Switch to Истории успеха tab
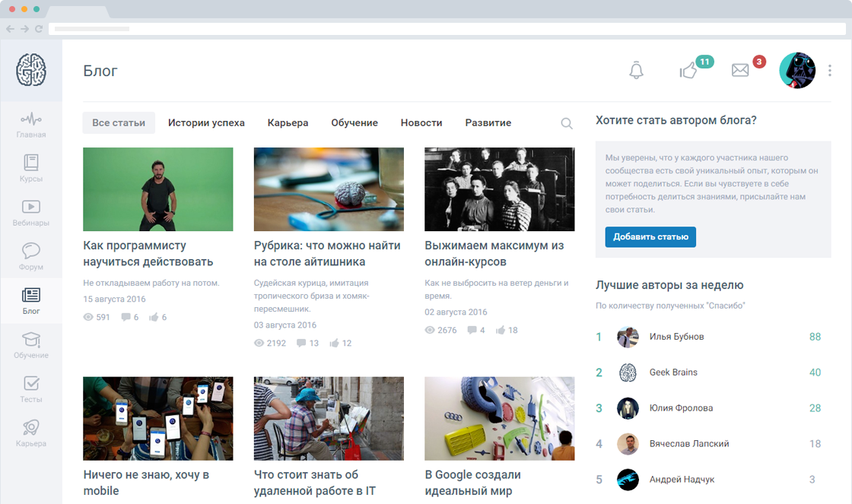 pos(206,123)
